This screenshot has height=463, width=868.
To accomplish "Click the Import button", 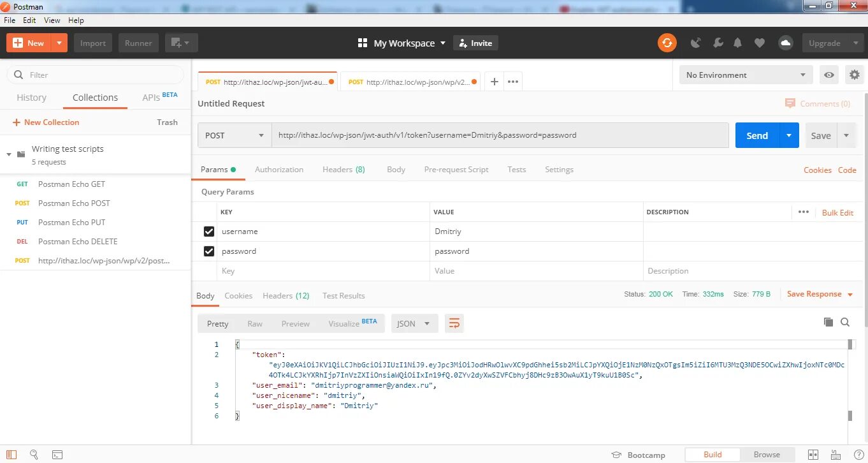I will (x=93, y=43).
